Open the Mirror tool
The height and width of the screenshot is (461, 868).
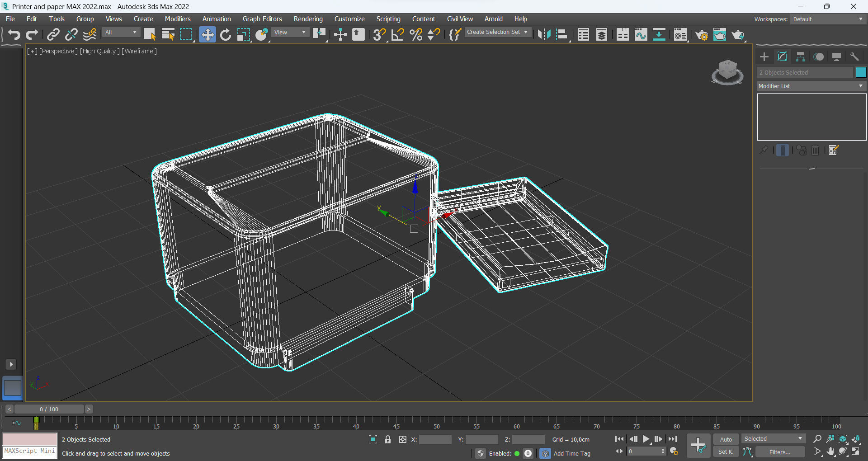point(544,35)
